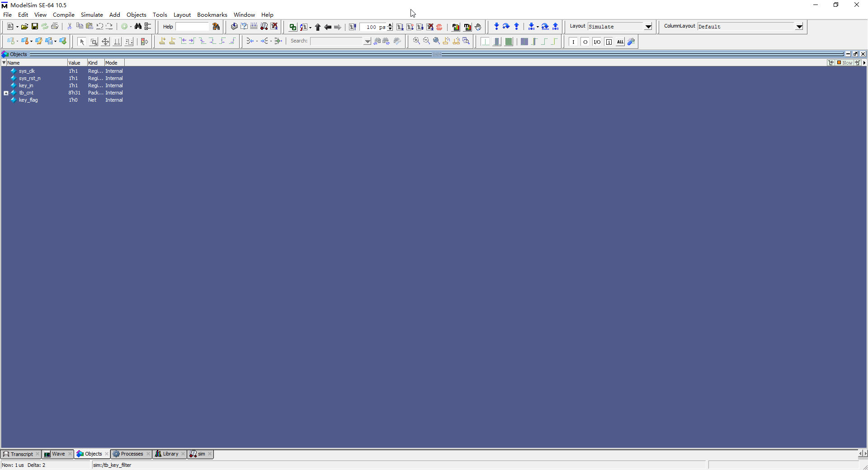
Task: Expand the tb_cnt signal tree
Action: pos(6,93)
